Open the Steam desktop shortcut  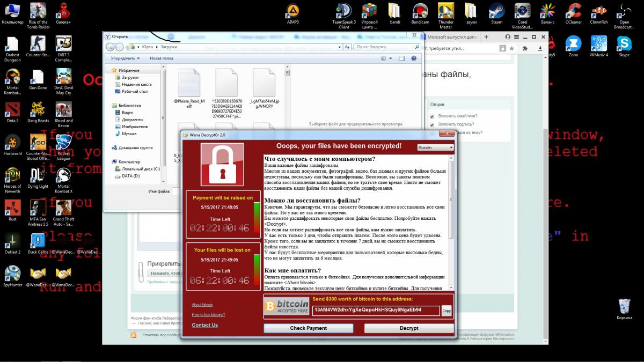coord(496,13)
